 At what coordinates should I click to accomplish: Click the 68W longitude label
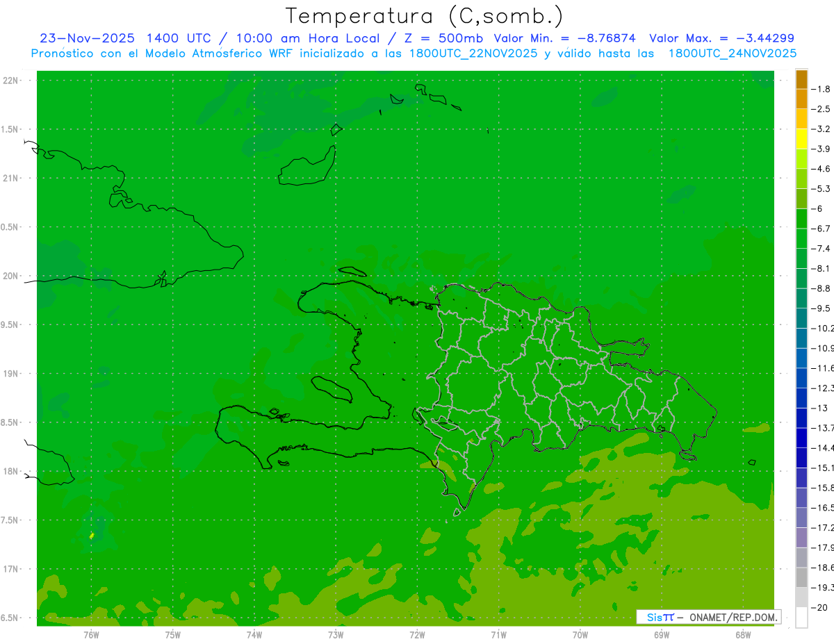[742, 635]
